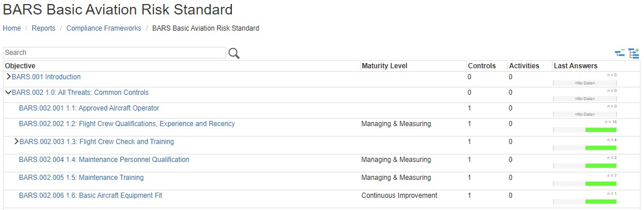
Task: Expand the BARS.001 Introduction row
Action: (8, 77)
